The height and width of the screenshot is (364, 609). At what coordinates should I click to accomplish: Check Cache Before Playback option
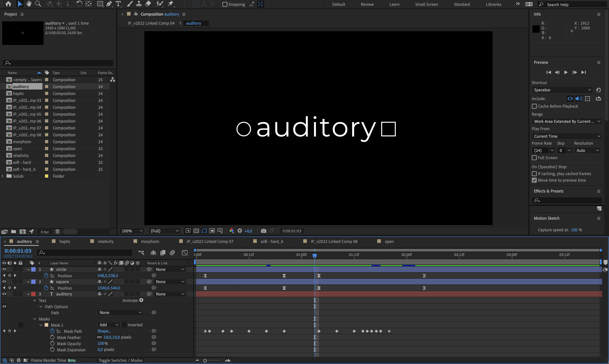(534, 106)
